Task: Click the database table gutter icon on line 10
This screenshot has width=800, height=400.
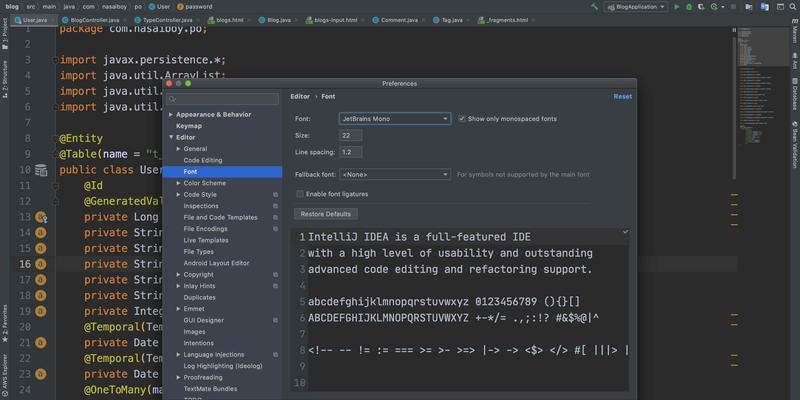Action: (41, 170)
